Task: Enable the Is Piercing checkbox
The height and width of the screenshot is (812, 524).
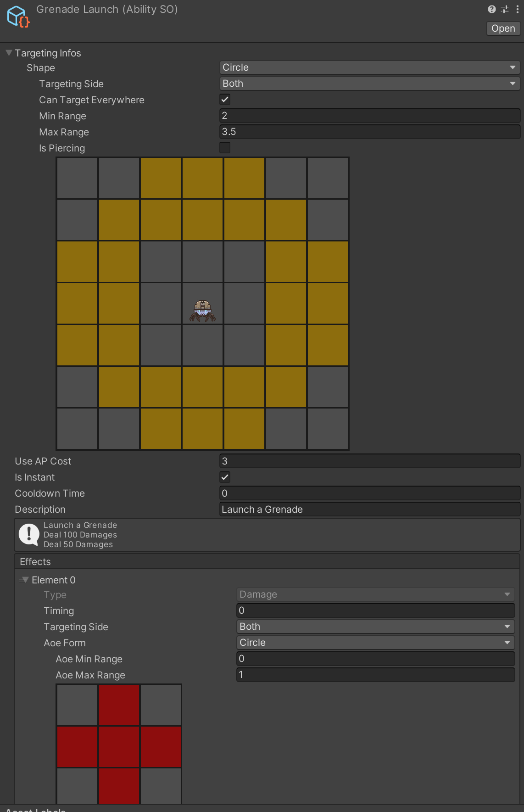Action: click(225, 148)
